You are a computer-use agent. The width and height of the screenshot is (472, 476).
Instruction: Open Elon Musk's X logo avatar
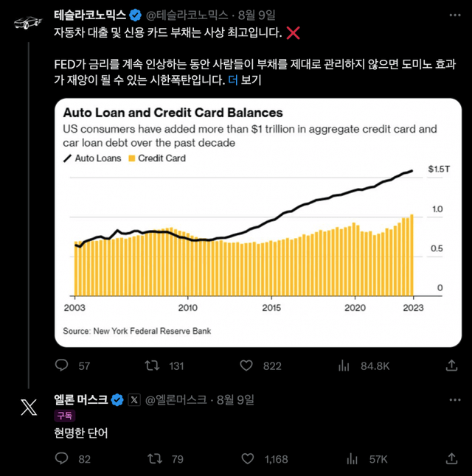[x=28, y=407]
